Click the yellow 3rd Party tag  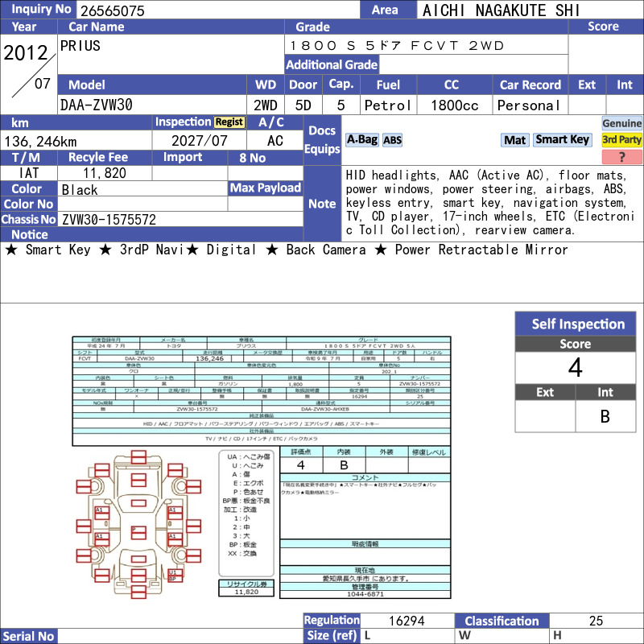tap(621, 140)
